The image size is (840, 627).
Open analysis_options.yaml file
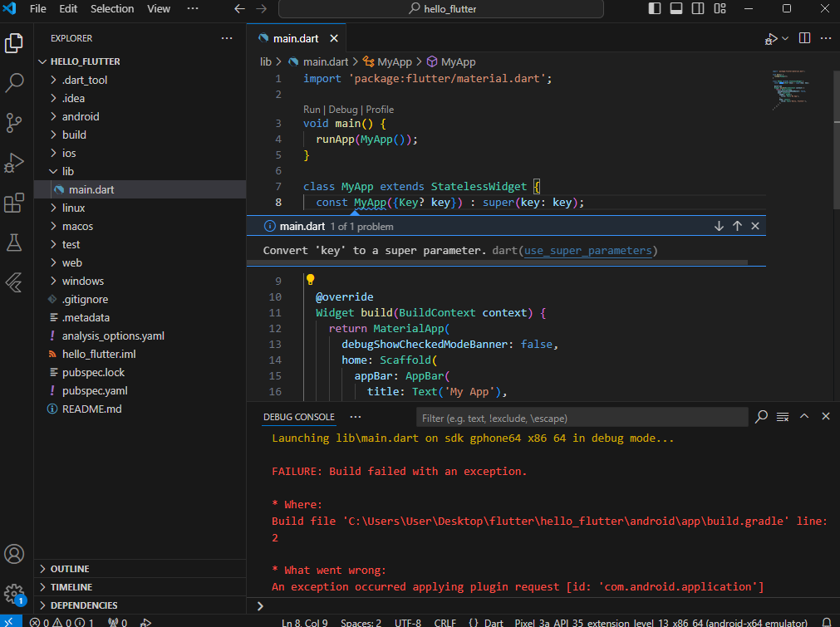[140, 336]
